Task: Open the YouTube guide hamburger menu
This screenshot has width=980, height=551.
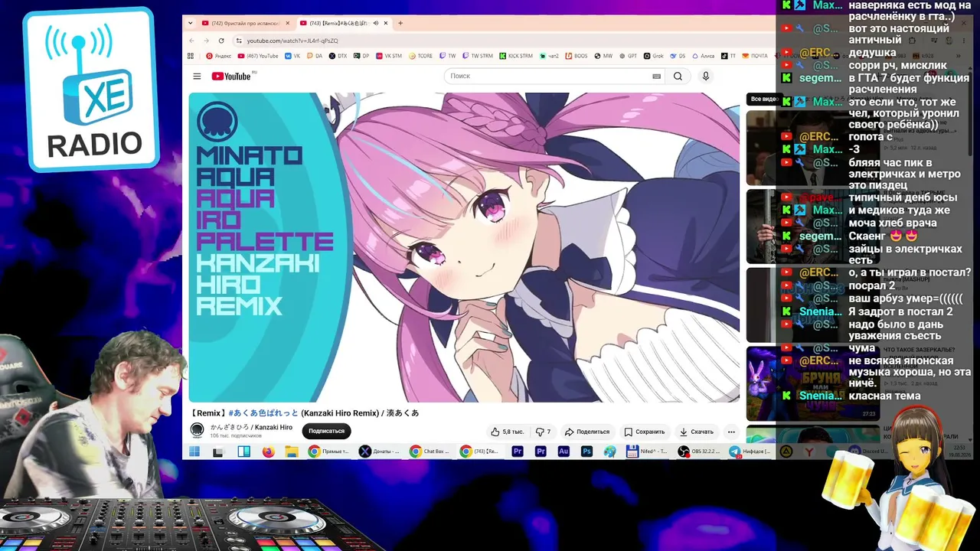Action: point(197,77)
